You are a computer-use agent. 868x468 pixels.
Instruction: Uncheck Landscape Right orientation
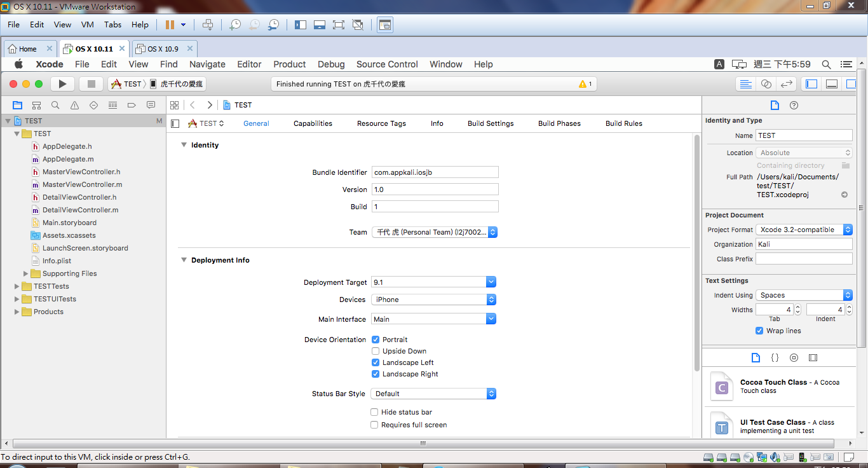(376, 374)
